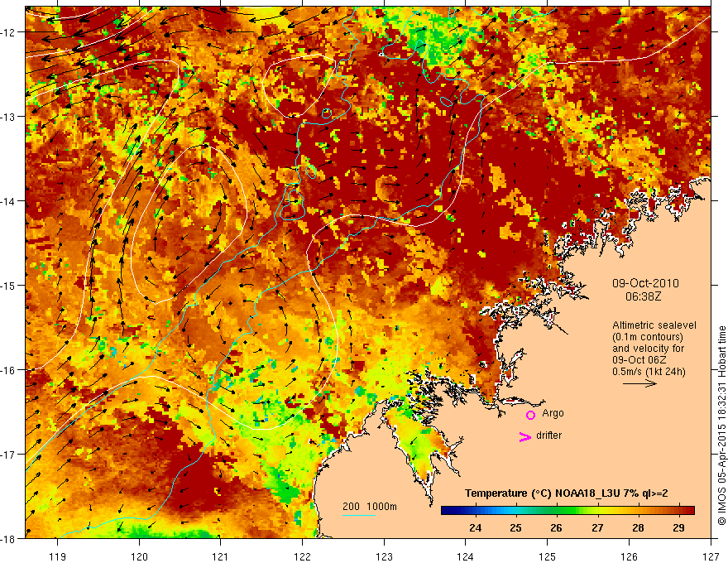Click the '200 1000m' depth label
The height and width of the screenshot is (563, 728).
(370, 507)
